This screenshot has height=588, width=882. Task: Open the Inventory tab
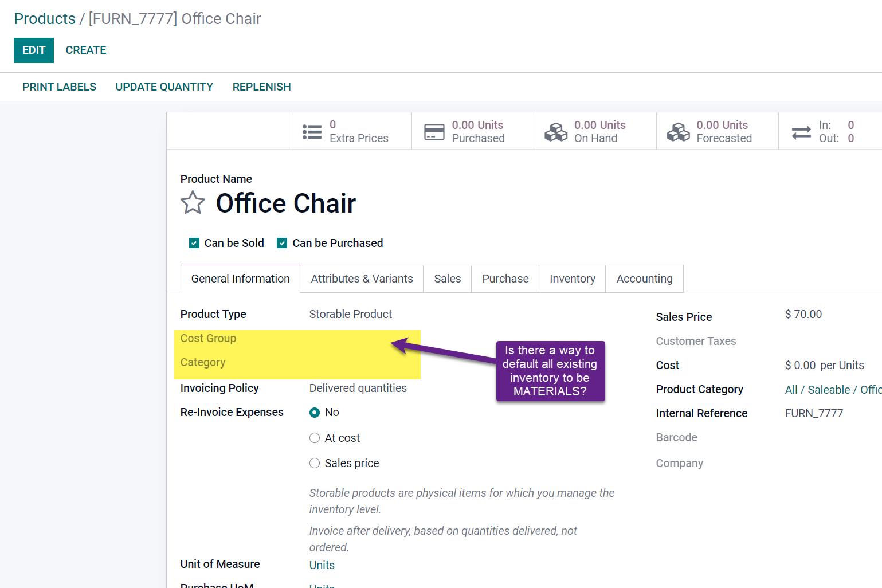572,279
